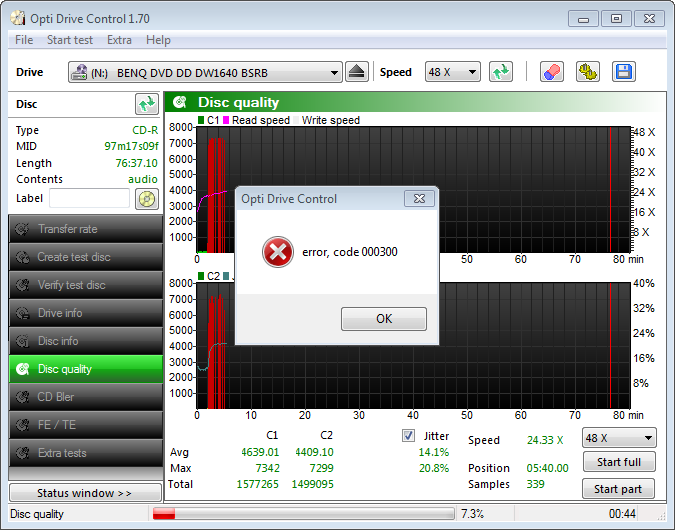675x530 pixels.
Task: Click the Position value 05:40.00
Action: tap(547, 468)
